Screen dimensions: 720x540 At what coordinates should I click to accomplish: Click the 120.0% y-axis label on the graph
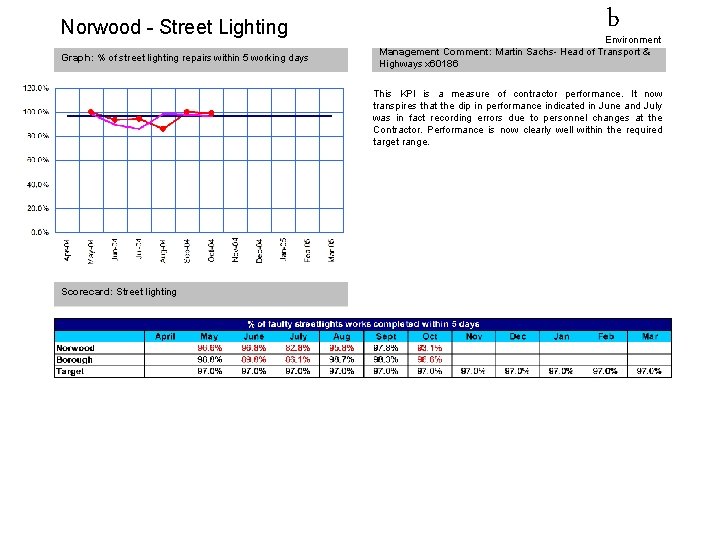click(36, 88)
